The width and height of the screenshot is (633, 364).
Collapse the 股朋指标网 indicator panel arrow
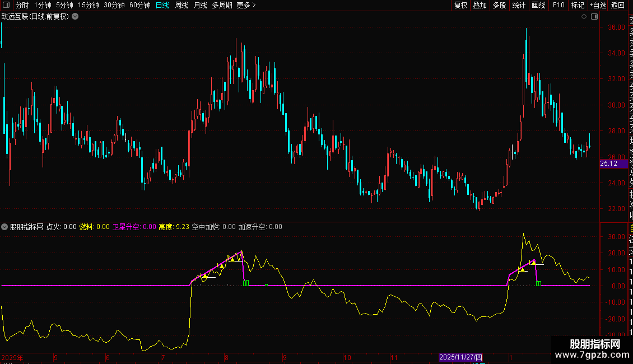click(x=5, y=227)
